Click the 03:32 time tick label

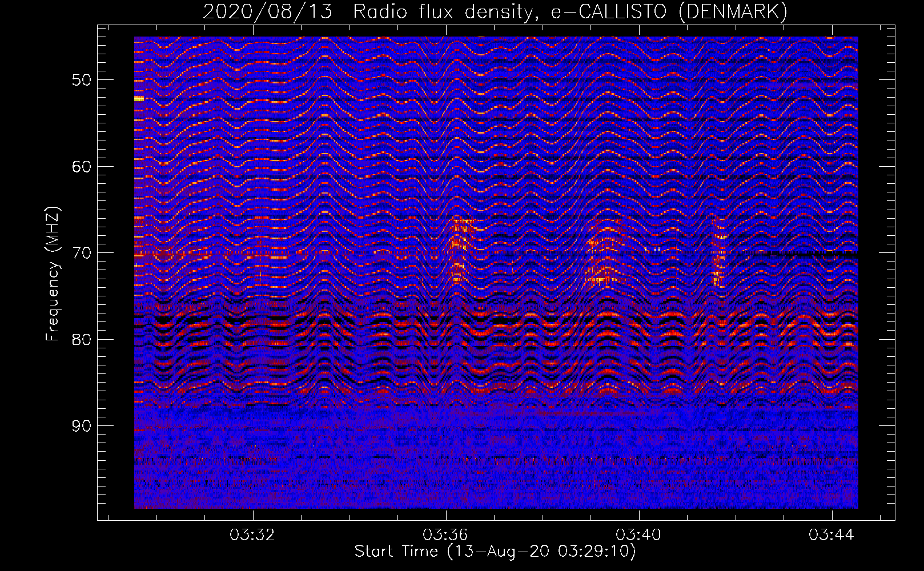(x=252, y=534)
